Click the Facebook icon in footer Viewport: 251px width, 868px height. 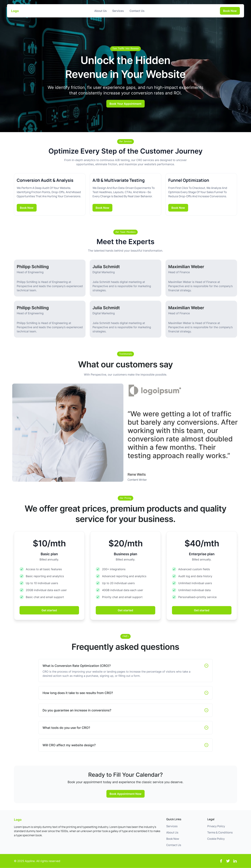pos(221,861)
